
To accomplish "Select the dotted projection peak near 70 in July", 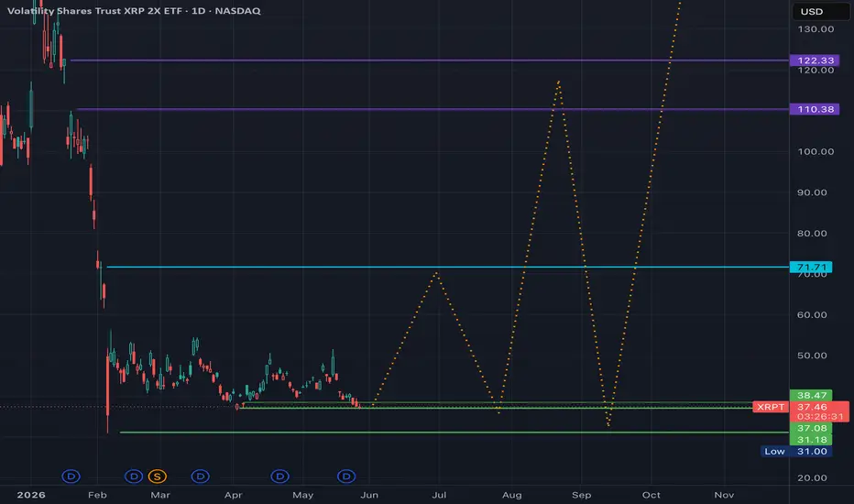I will coord(436,272).
